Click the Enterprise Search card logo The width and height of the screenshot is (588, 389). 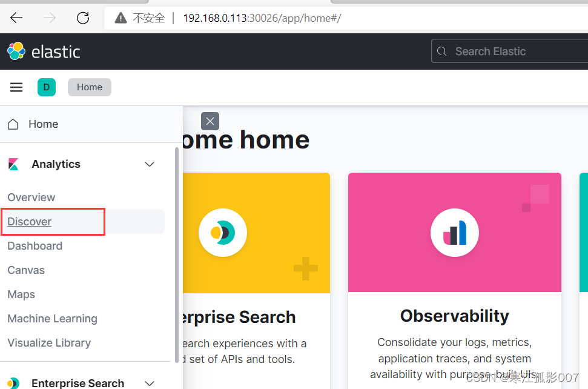pyautogui.click(x=223, y=233)
